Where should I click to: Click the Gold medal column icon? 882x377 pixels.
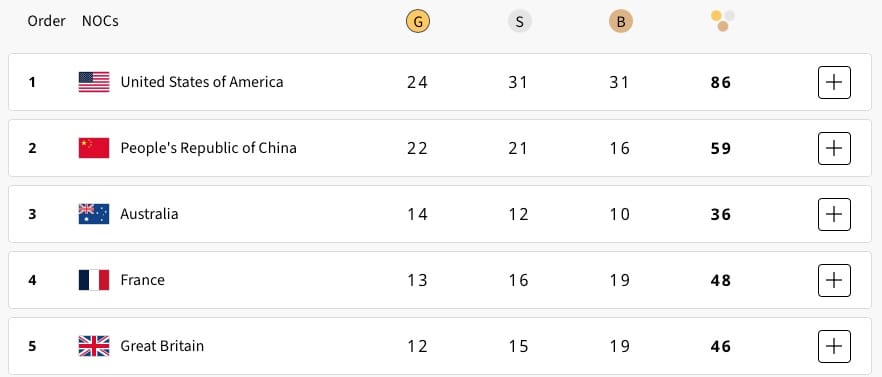pyautogui.click(x=418, y=22)
